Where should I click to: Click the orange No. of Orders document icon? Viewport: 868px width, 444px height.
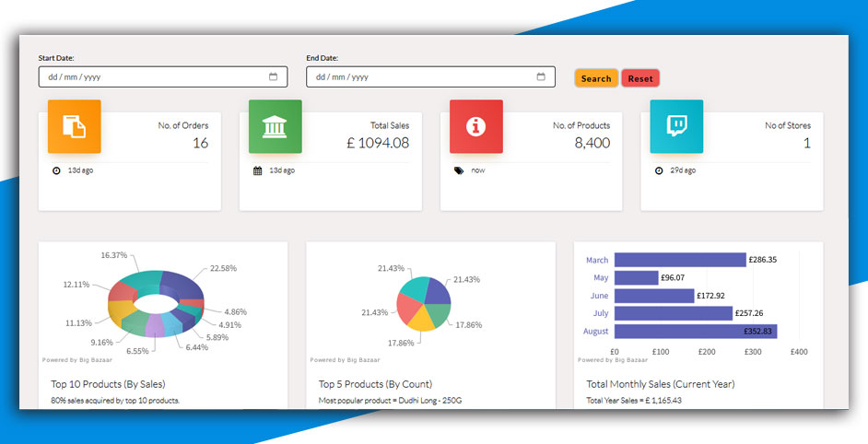point(74,126)
